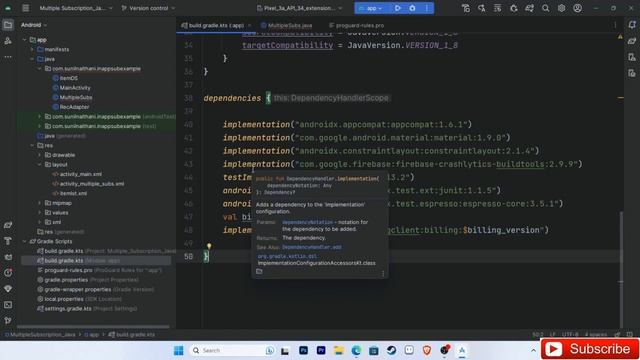This screenshot has width=640, height=360.
Task: Open the Android project view dropdown
Action: coord(34,25)
